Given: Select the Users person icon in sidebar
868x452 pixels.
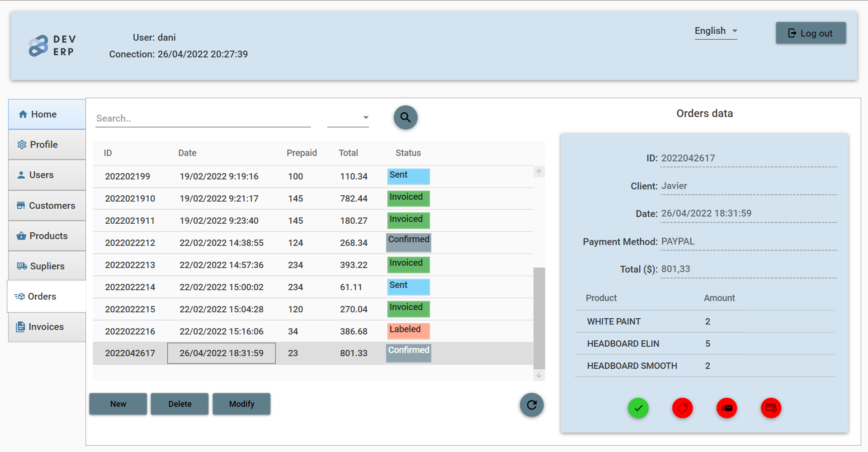Looking at the screenshot, I should [21, 175].
